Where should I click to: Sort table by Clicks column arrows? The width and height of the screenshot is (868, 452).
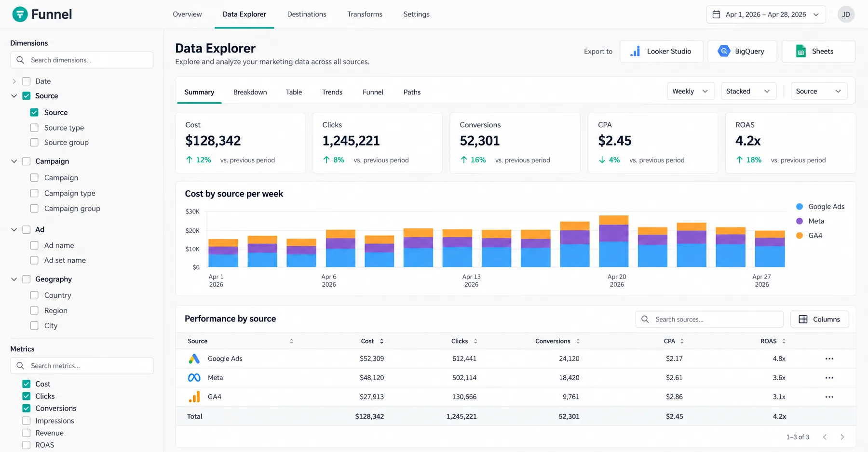475,341
